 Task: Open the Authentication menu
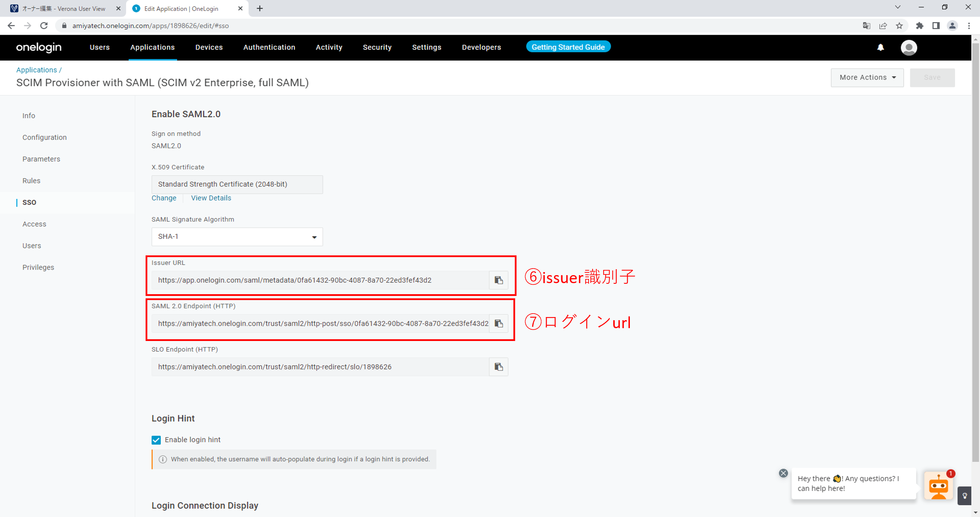(269, 47)
